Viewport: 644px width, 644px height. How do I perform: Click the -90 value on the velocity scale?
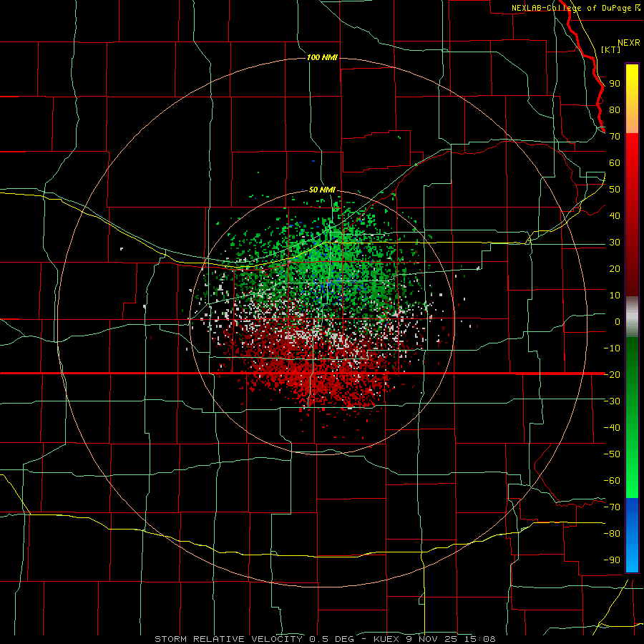[612, 560]
